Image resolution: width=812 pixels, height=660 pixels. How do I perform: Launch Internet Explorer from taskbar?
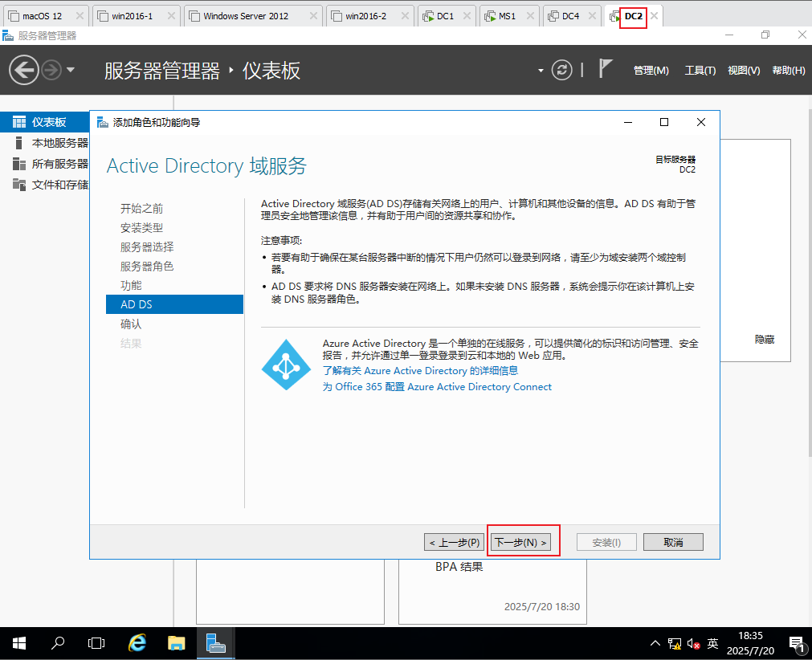point(137,643)
